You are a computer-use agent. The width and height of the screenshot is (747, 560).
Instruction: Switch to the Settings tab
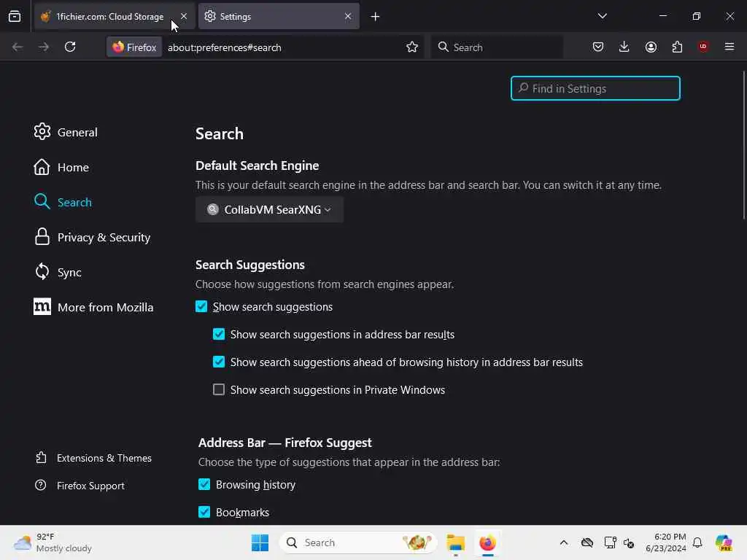[279, 16]
